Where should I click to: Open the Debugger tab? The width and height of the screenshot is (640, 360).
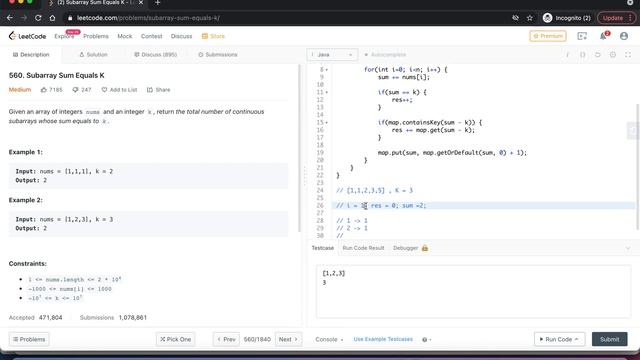tap(405, 248)
